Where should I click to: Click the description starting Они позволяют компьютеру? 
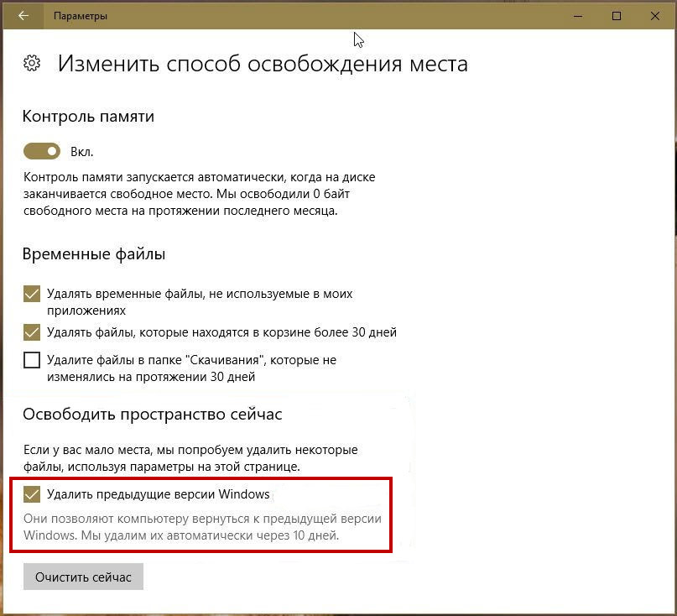[x=202, y=526]
